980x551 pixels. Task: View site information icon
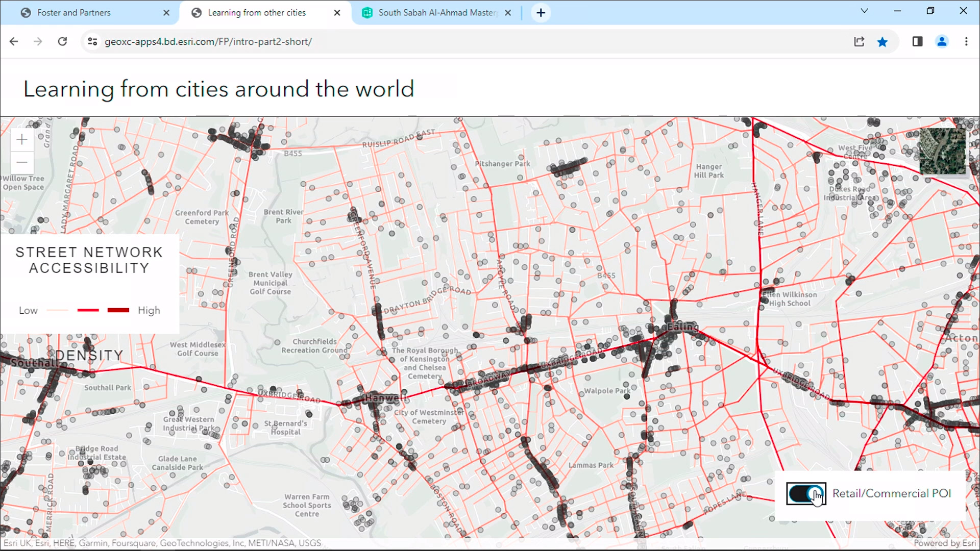pos(92,41)
